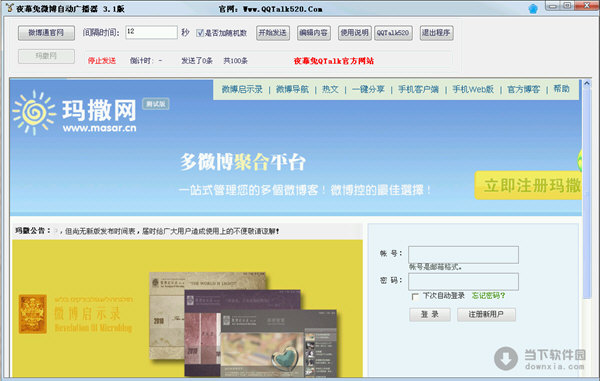Screen dimensions: 600x381
Task: Click the www.masar.cn address text
Action: click(x=99, y=128)
